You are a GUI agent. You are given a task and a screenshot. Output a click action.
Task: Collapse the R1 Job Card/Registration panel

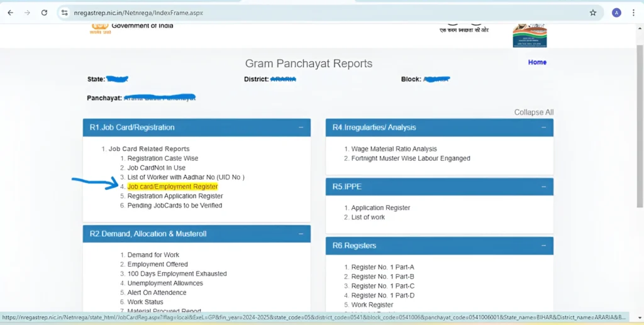pos(301,128)
